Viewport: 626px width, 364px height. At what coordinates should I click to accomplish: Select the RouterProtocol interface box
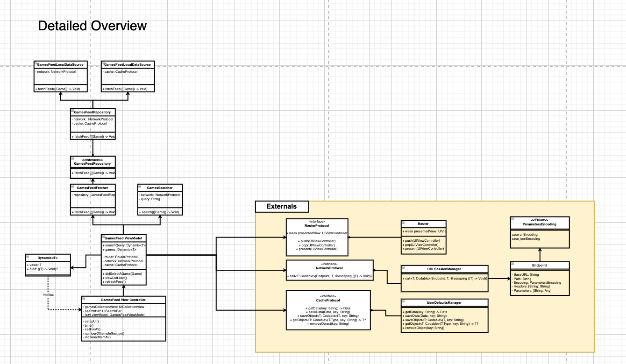317,237
